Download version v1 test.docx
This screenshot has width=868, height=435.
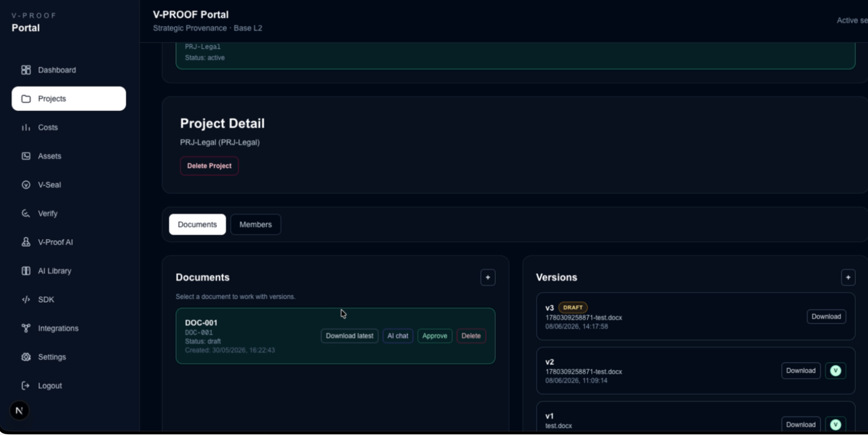[801, 425]
